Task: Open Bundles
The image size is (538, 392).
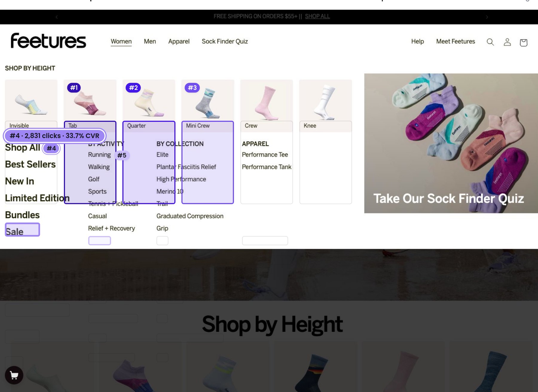Action: (x=22, y=215)
